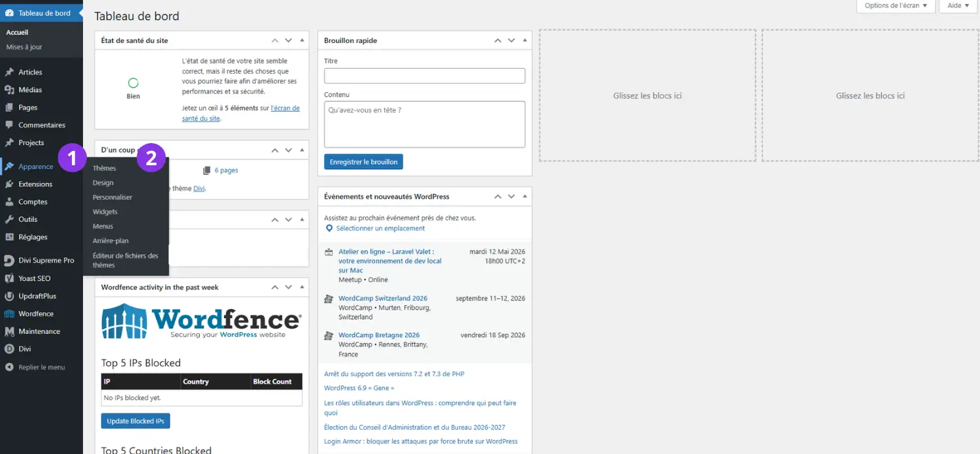Screen dimensions: 980x454
Task: Open Menus in the Apparence submenu
Action: 103,226
